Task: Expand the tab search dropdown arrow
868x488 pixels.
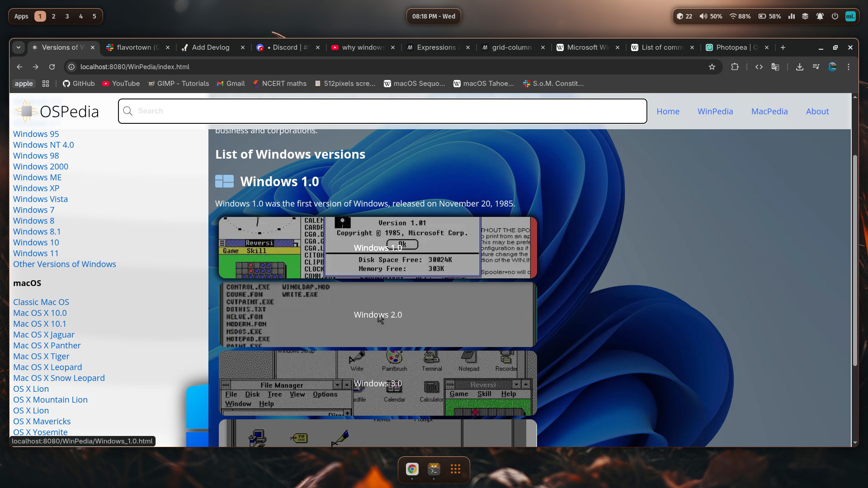Action: (x=19, y=47)
